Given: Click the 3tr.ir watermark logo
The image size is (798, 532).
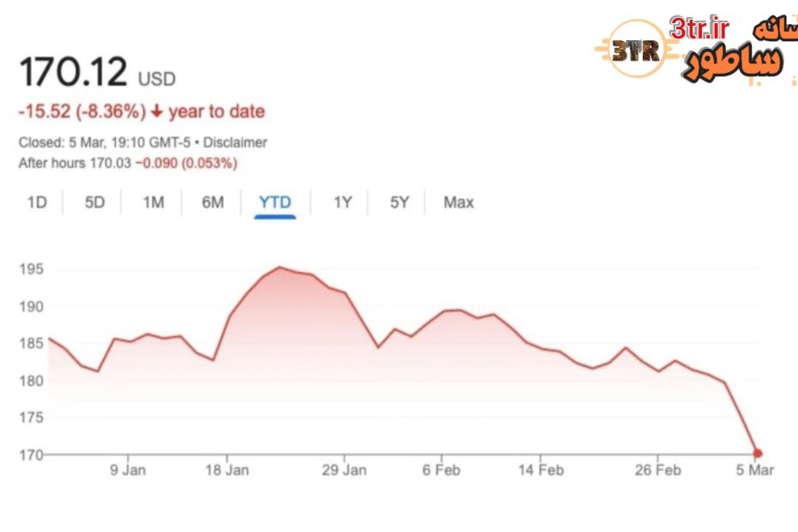Looking at the screenshot, I should [698, 28].
